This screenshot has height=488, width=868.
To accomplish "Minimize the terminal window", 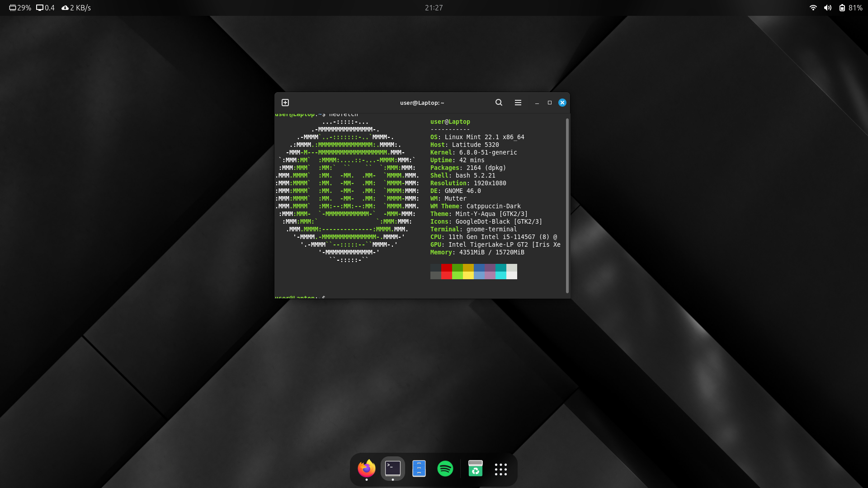I will [537, 103].
